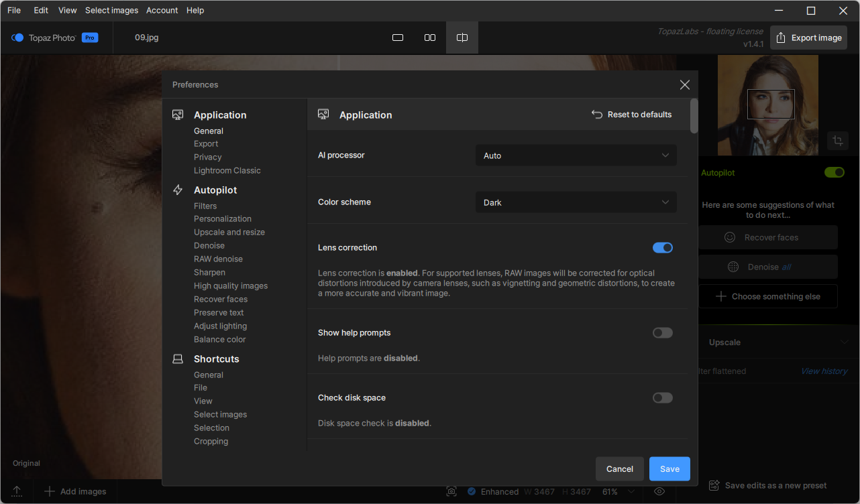Open the Color scheme dropdown
This screenshot has width=860, height=504.
pyautogui.click(x=576, y=202)
